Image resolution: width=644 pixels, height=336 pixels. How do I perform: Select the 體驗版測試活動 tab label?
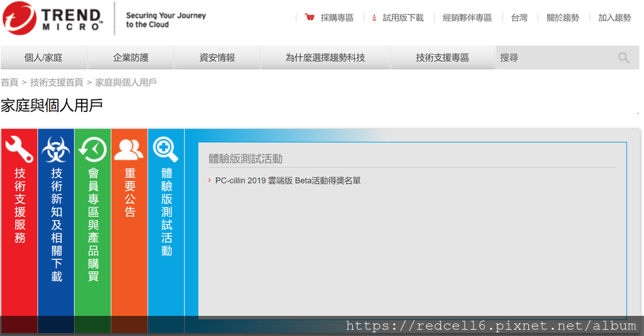pyautogui.click(x=166, y=211)
